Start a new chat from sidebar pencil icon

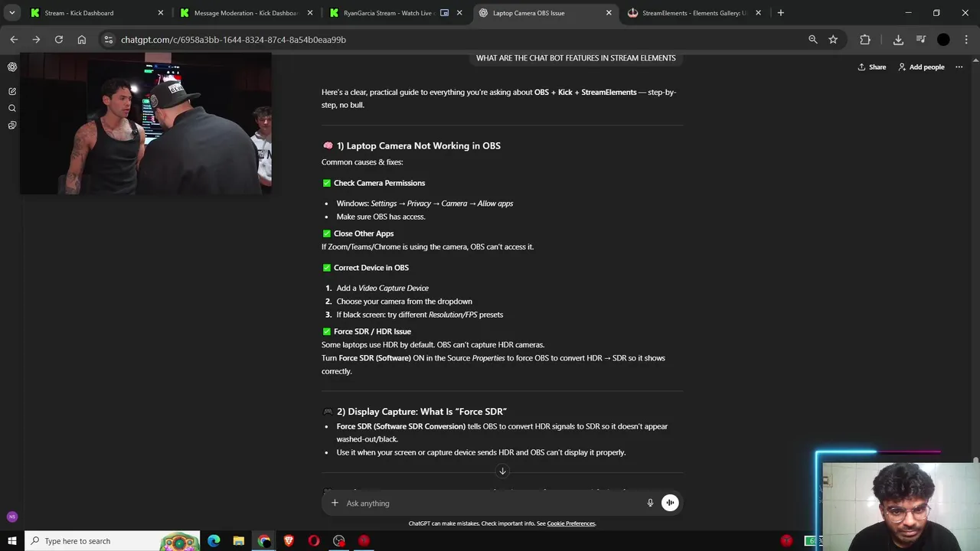pos(12,91)
